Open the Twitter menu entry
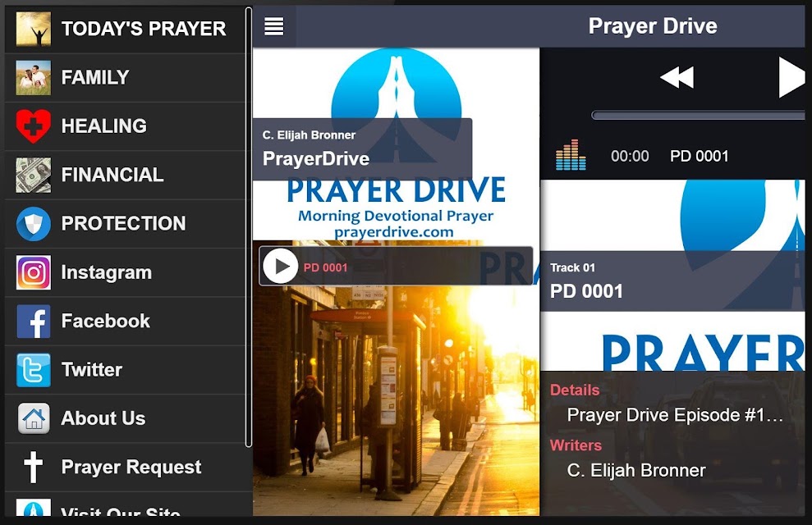Image resolution: width=812 pixels, height=525 pixels. [x=125, y=370]
